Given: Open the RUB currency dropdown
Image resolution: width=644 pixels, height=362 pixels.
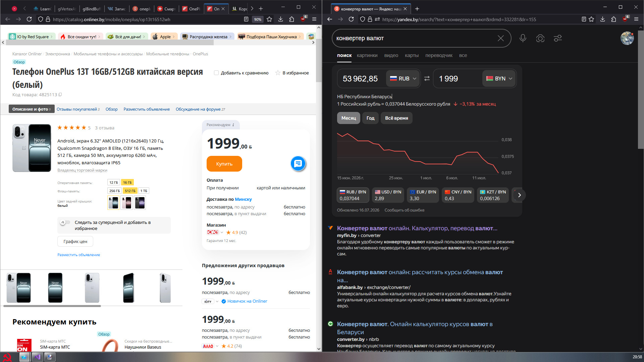Looking at the screenshot, I should [x=403, y=78].
